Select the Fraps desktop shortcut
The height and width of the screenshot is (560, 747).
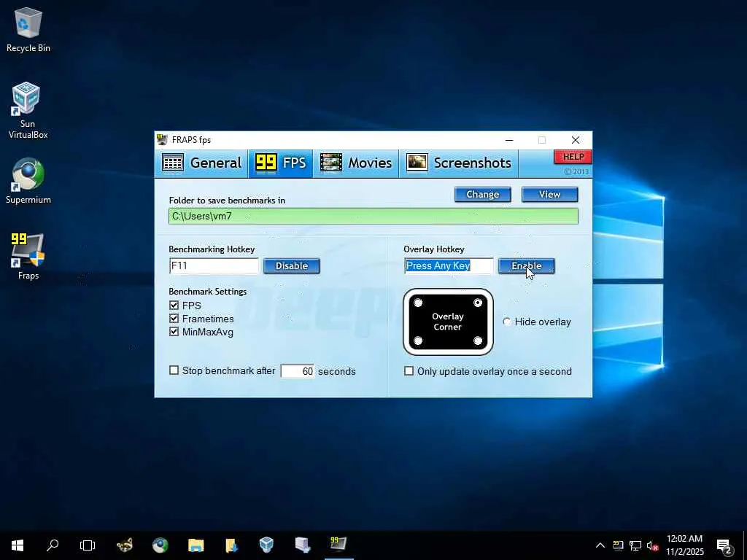(x=28, y=256)
